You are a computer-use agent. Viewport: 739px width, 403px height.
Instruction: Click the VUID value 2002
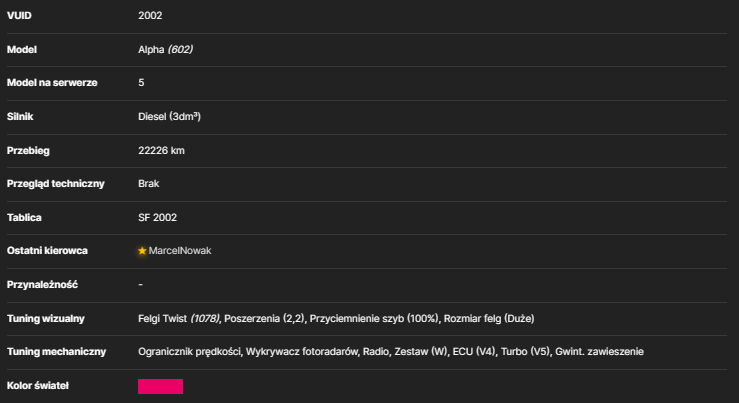click(150, 16)
